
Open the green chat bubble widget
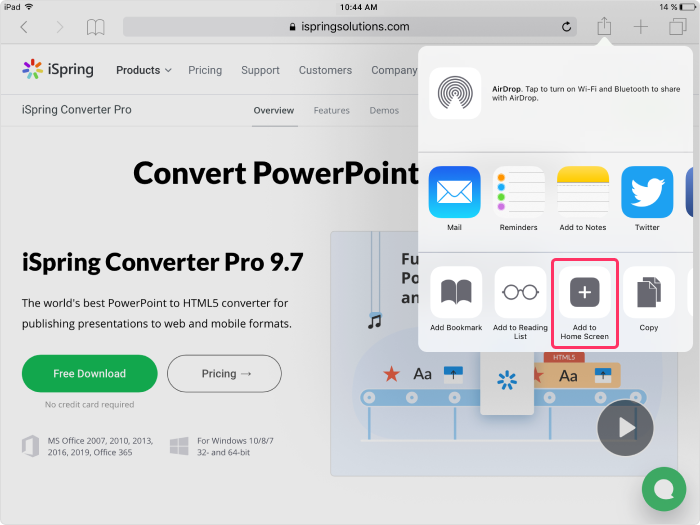point(664,489)
